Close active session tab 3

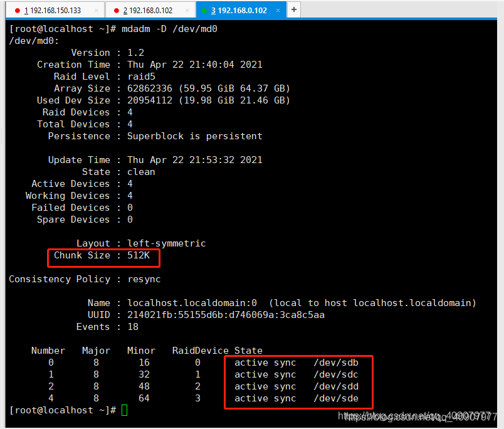278,10
